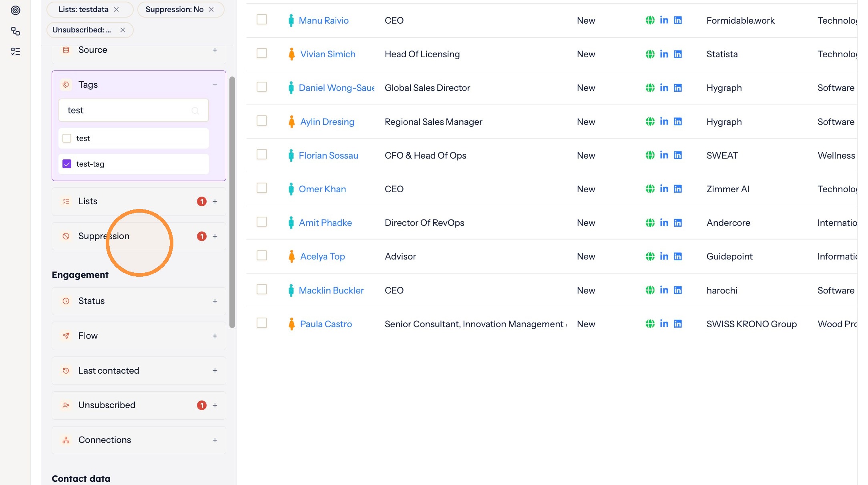Image resolution: width=868 pixels, height=485 pixels.
Task: Open company LinkedIn icon for Macklin Buckler
Action: click(x=678, y=290)
